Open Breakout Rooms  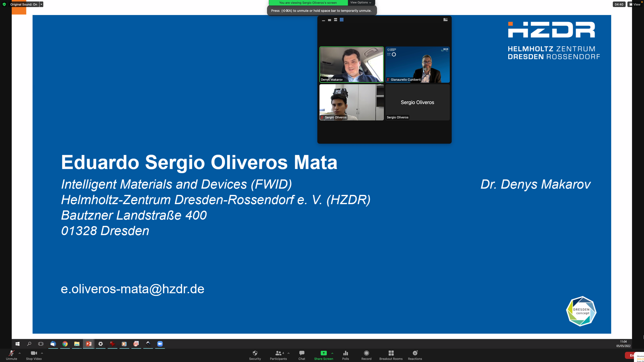pos(391,355)
